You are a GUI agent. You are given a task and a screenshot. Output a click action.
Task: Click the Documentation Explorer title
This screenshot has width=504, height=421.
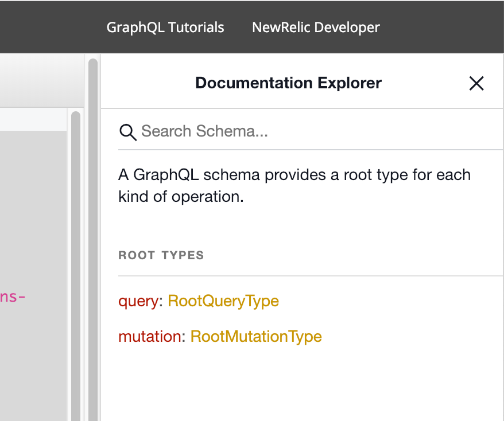point(288,83)
